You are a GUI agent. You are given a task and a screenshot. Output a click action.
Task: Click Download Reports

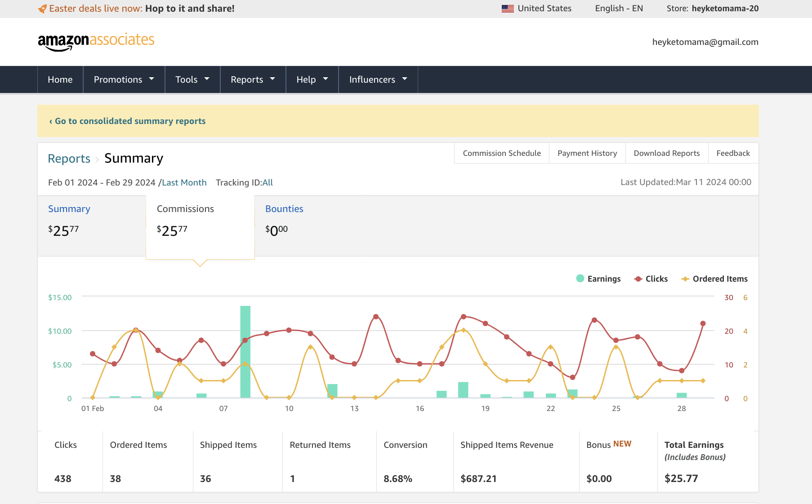pos(667,153)
